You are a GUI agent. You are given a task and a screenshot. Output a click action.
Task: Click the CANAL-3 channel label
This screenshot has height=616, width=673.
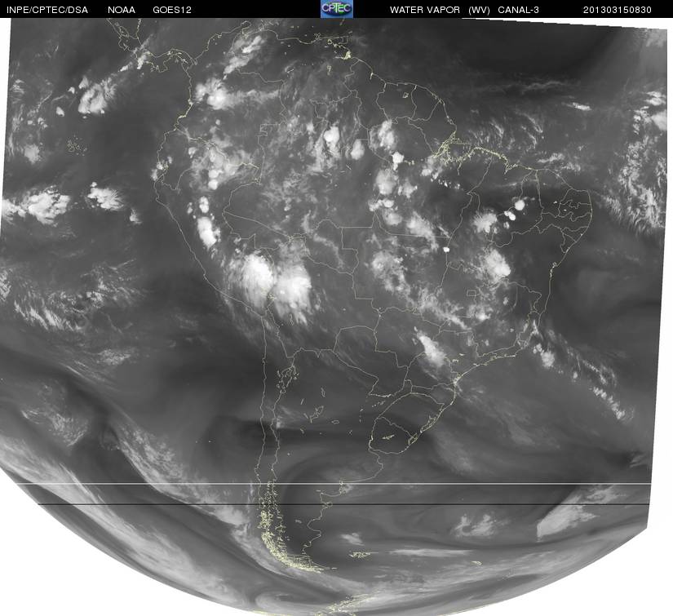pos(519,10)
